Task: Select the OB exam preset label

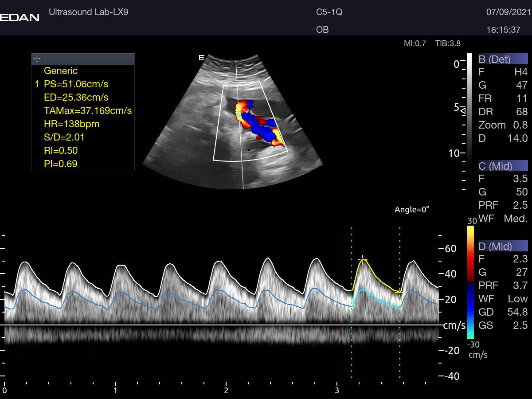Action: click(322, 30)
